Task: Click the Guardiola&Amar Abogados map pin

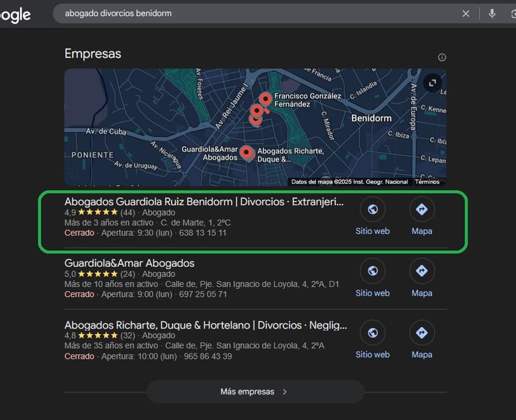Action: pos(246,153)
